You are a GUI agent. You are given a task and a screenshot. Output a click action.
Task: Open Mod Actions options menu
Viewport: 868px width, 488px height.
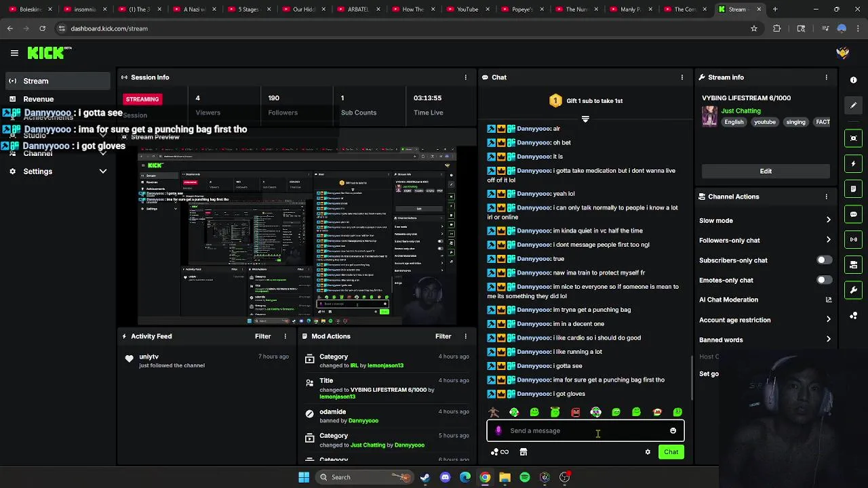point(465,336)
